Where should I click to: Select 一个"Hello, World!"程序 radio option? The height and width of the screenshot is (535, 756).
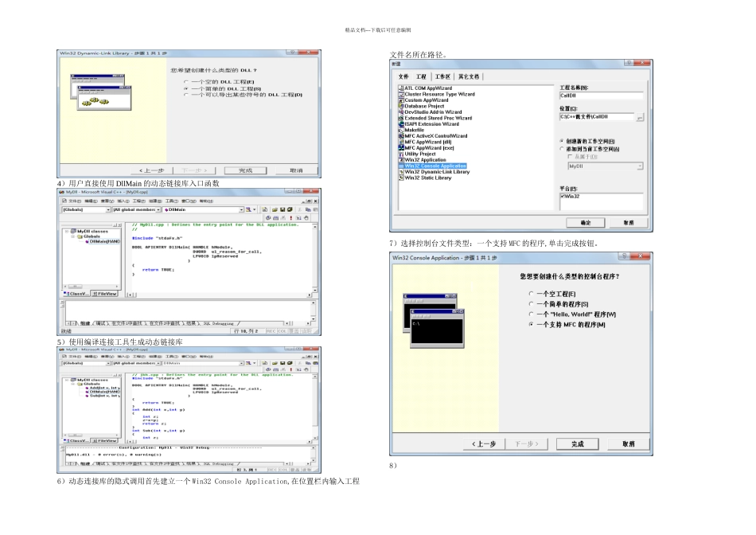click(x=531, y=314)
